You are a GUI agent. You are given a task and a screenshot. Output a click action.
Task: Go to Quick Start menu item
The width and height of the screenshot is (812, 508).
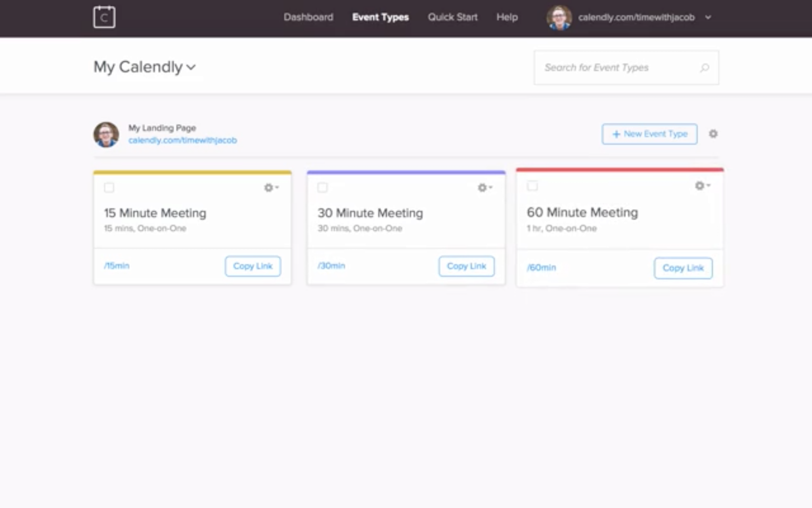pos(452,17)
